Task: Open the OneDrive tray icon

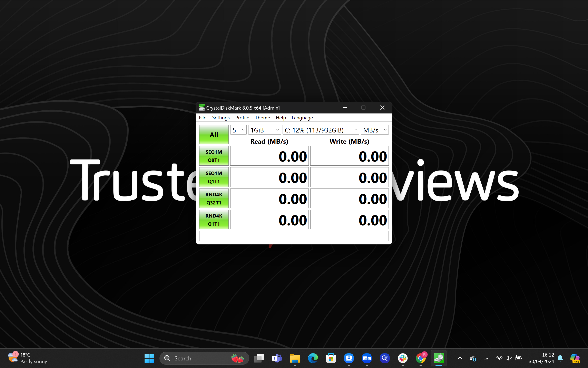Action: (473, 358)
